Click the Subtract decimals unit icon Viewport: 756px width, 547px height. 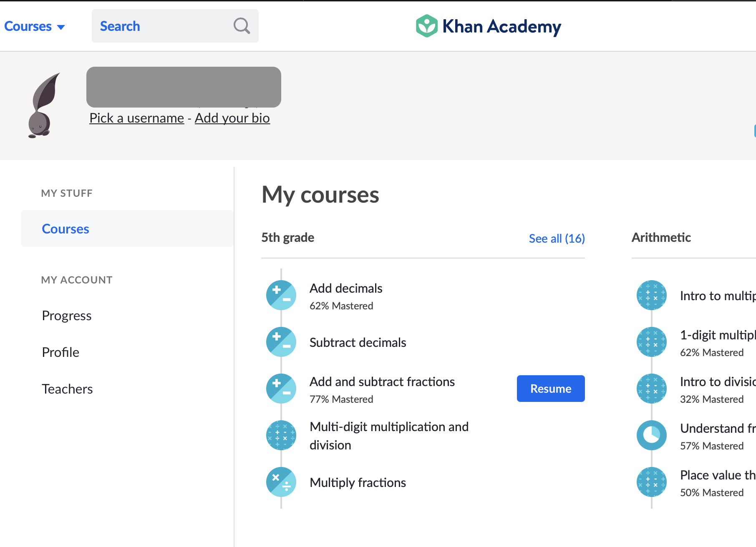[x=281, y=342]
